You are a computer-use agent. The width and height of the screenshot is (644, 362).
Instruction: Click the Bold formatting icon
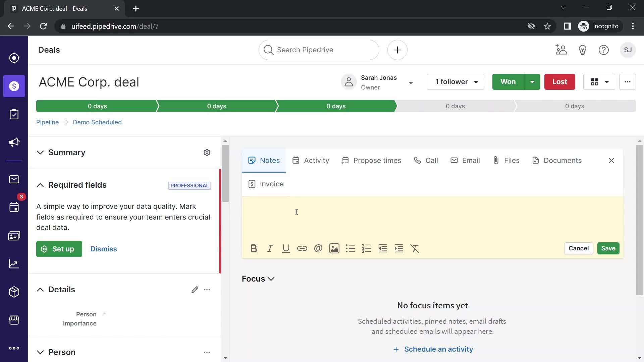click(x=254, y=248)
